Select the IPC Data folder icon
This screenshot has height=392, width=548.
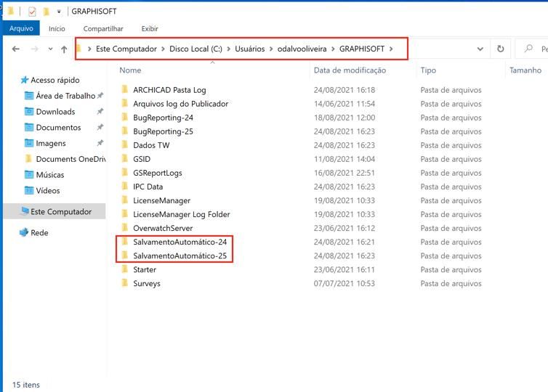[125, 186]
